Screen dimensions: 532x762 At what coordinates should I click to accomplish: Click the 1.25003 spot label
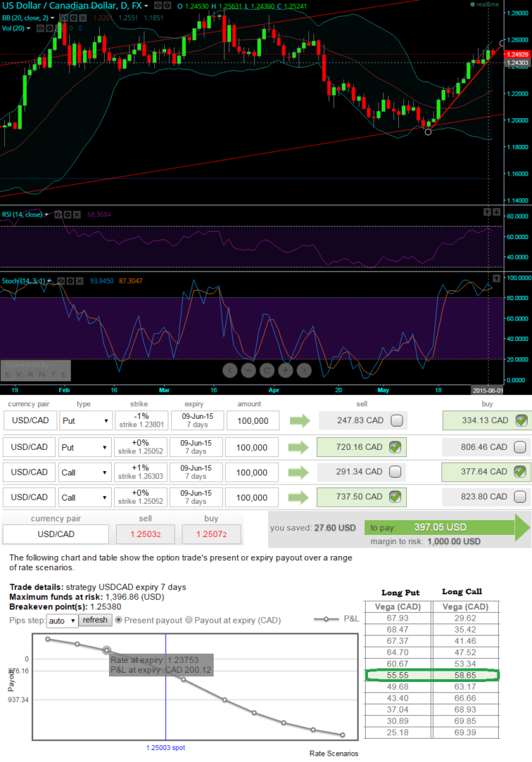coord(166,747)
